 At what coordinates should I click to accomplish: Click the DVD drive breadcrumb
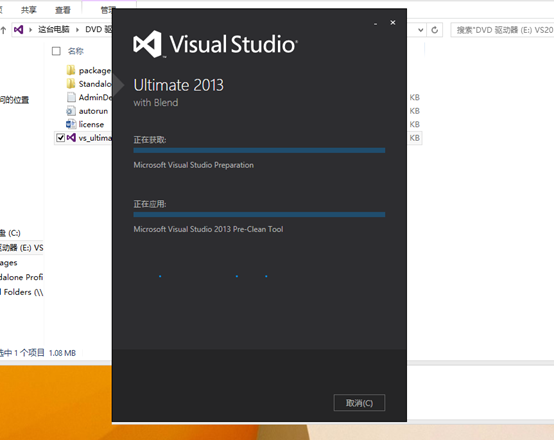[99, 29]
